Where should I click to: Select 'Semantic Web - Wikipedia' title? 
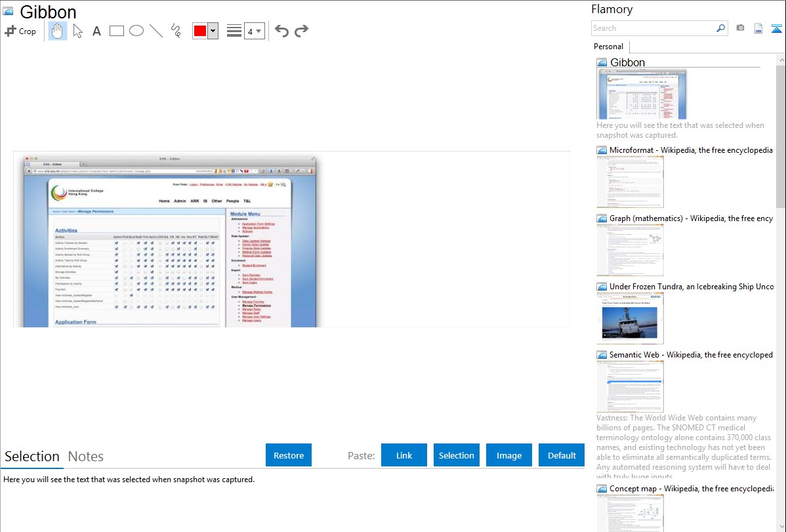pos(692,355)
